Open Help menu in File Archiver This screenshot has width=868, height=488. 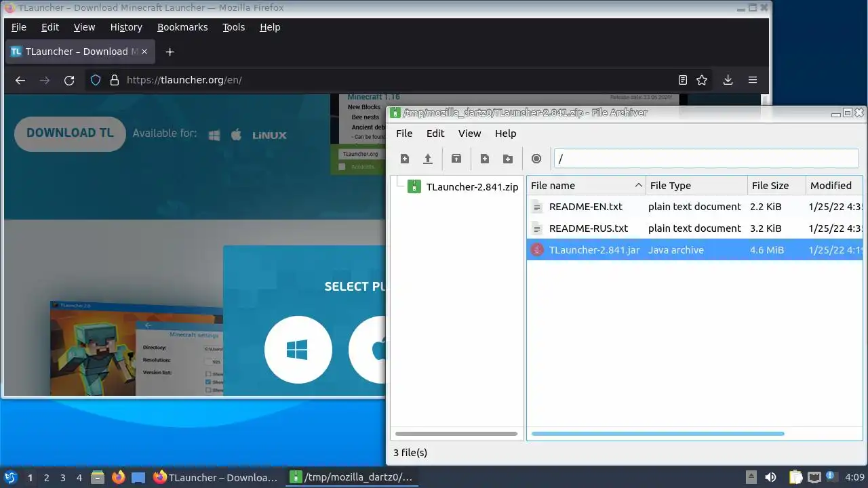click(505, 134)
